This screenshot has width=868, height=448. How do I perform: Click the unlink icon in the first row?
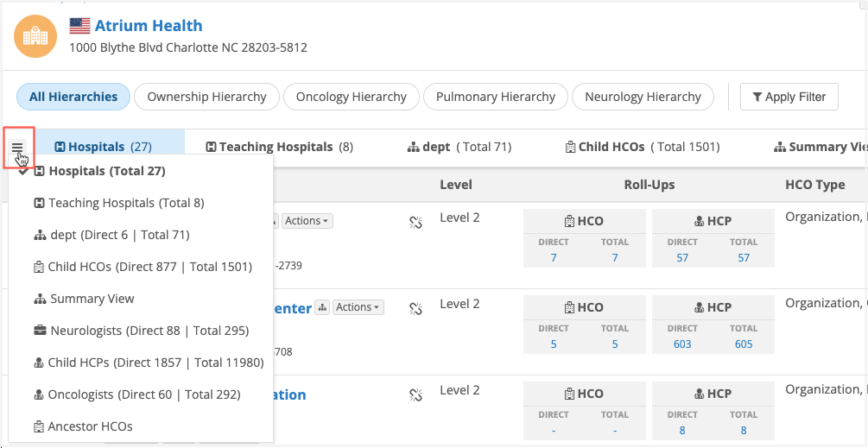point(415,223)
